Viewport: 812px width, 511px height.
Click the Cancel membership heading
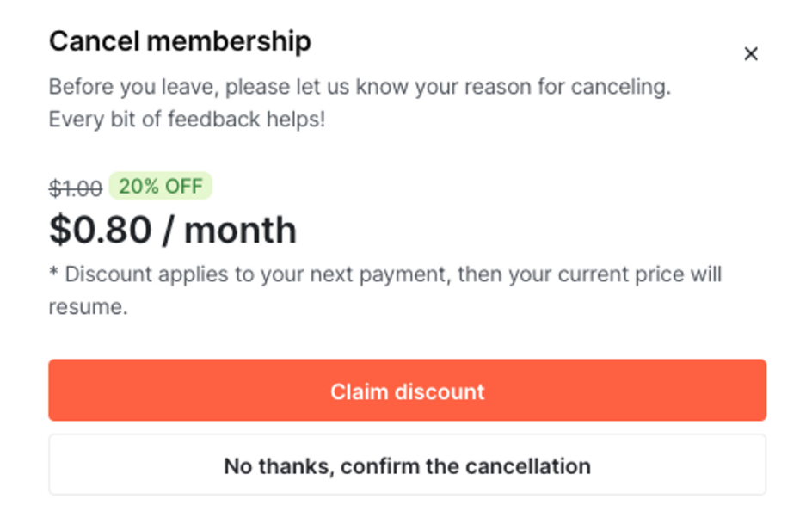click(180, 40)
